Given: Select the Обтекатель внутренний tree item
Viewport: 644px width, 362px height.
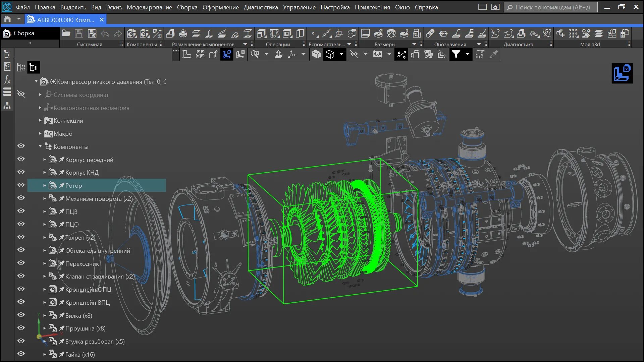Looking at the screenshot, I should click(97, 250).
